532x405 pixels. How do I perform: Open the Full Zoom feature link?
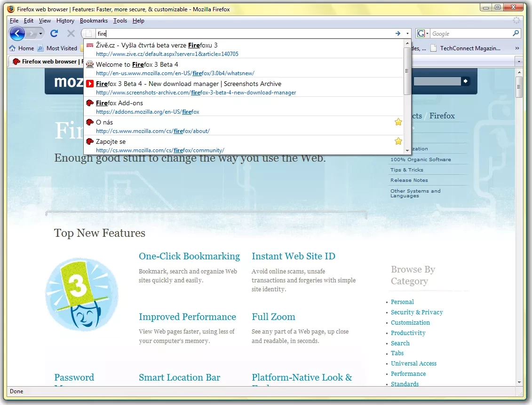[273, 317]
